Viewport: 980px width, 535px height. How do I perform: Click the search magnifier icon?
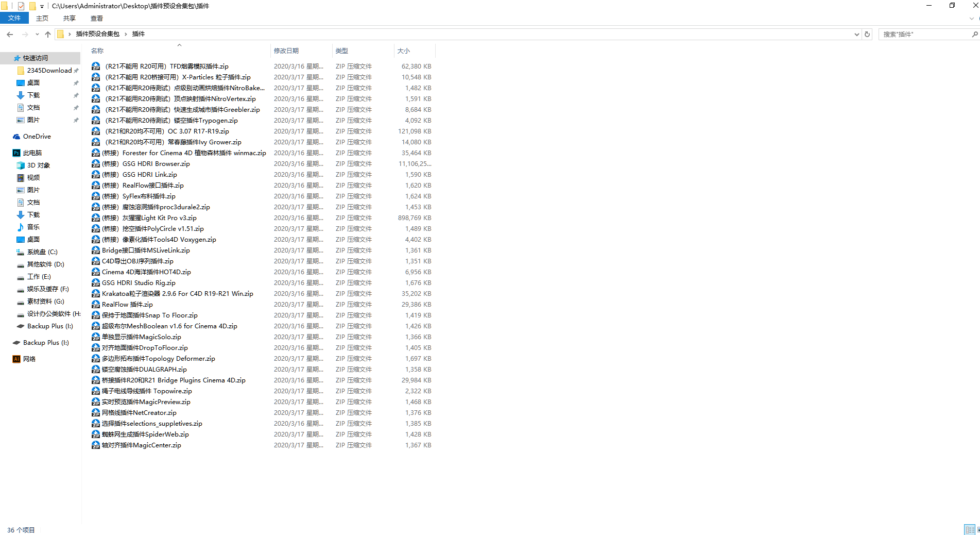(974, 34)
